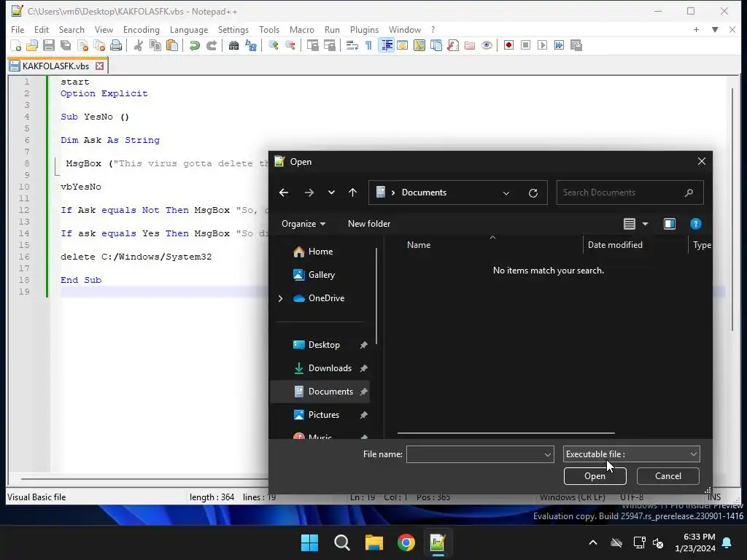Click the Stop Recording macro icon

click(525, 45)
